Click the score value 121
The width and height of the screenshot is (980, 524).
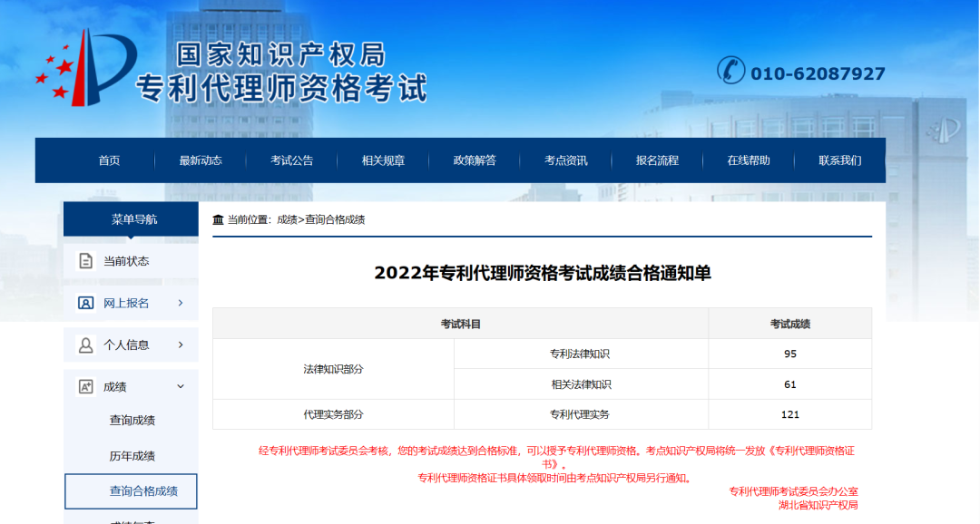[790, 414]
